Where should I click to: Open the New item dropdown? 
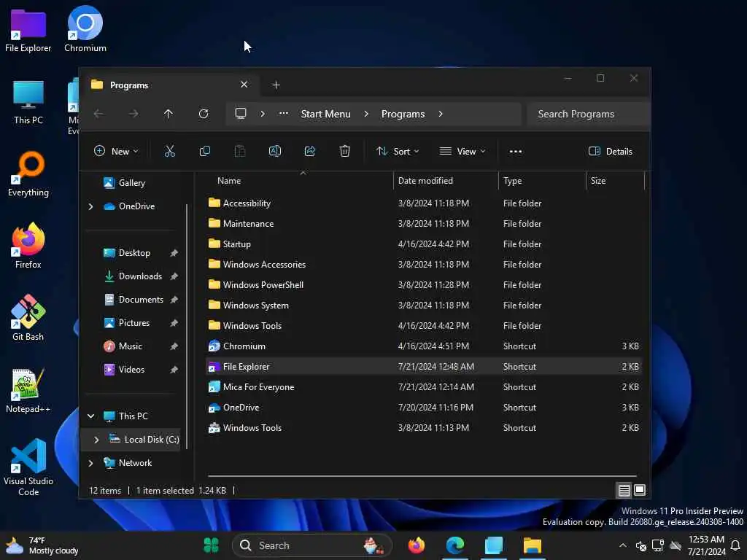(x=117, y=152)
